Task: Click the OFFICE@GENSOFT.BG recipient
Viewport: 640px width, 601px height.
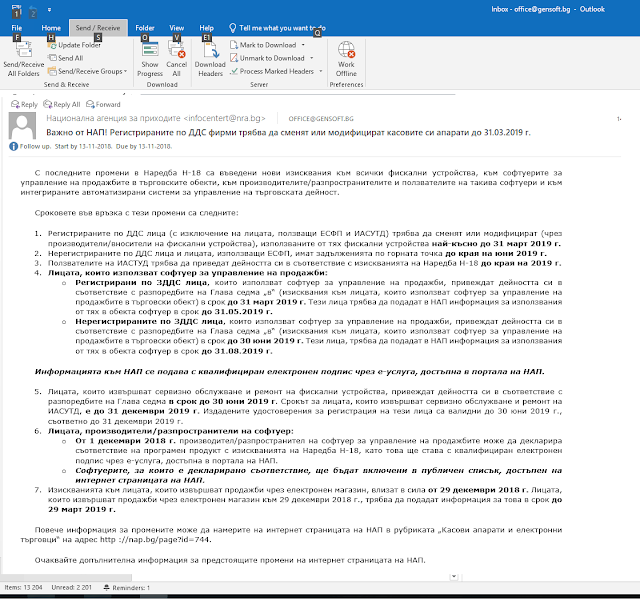Action: tap(321, 119)
